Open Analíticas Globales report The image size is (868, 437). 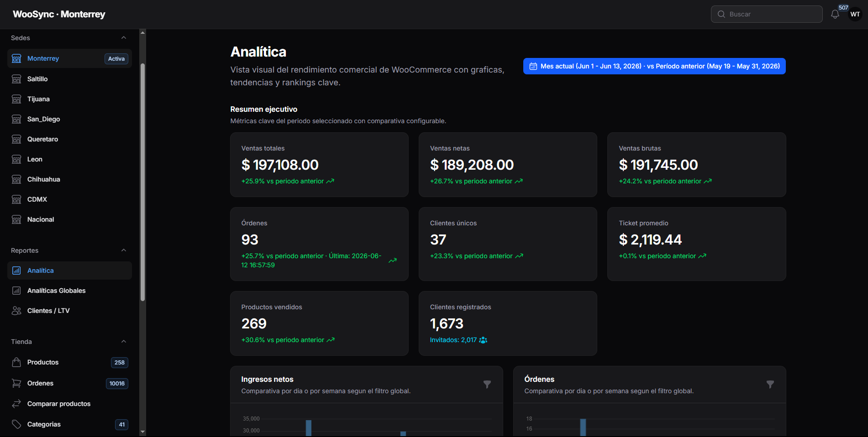[69, 291]
